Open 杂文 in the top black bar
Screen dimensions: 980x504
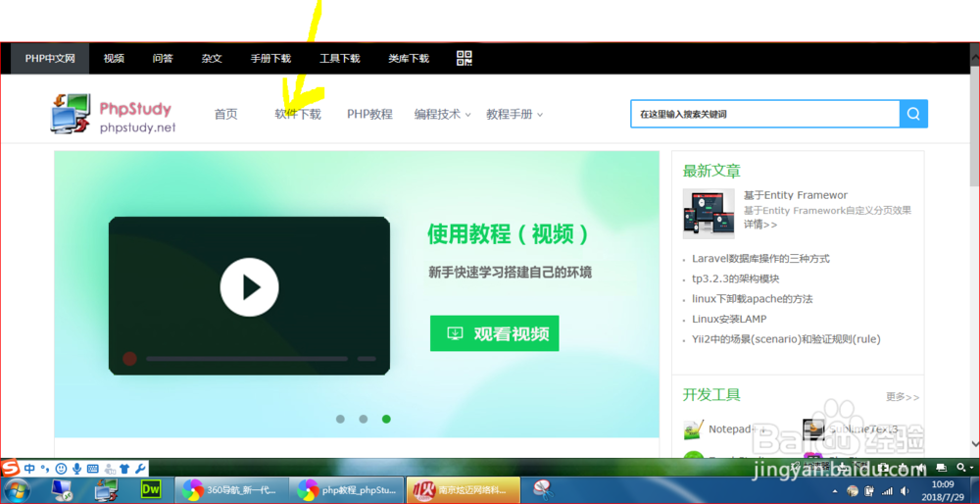click(x=212, y=58)
